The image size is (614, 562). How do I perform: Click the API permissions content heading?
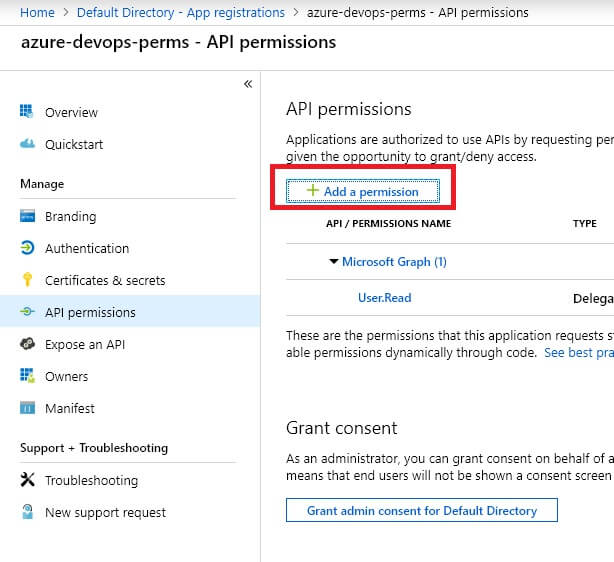(349, 109)
